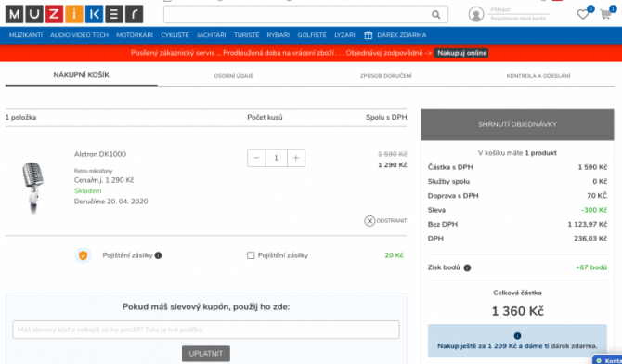Click the green Skladem stock label
Viewport: 622px width, 364px height.
(87, 191)
